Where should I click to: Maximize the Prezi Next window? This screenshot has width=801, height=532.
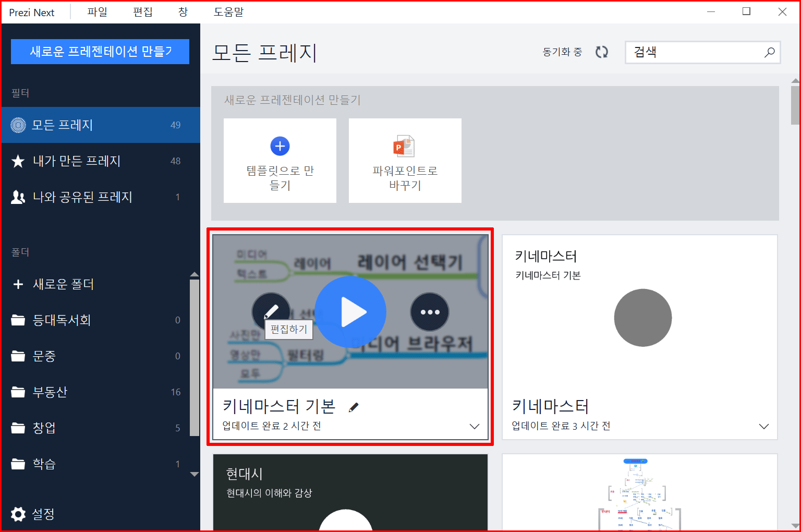point(746,11)
